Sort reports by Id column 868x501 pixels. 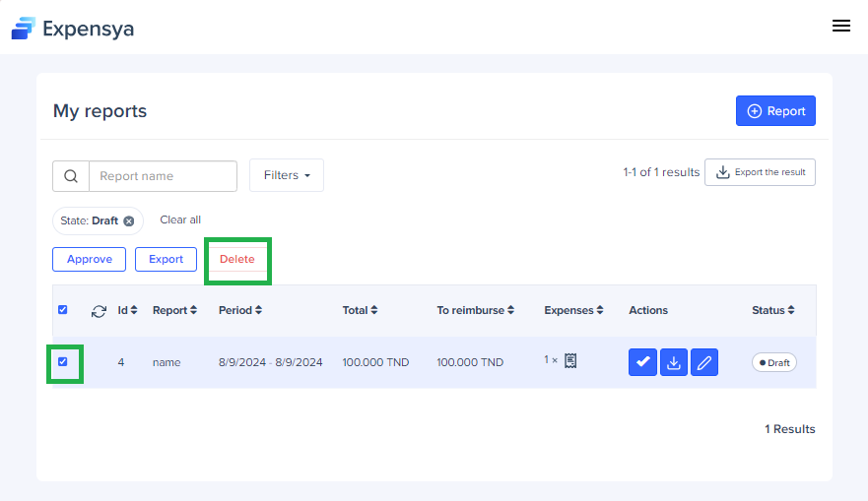(x=128, y=310)
